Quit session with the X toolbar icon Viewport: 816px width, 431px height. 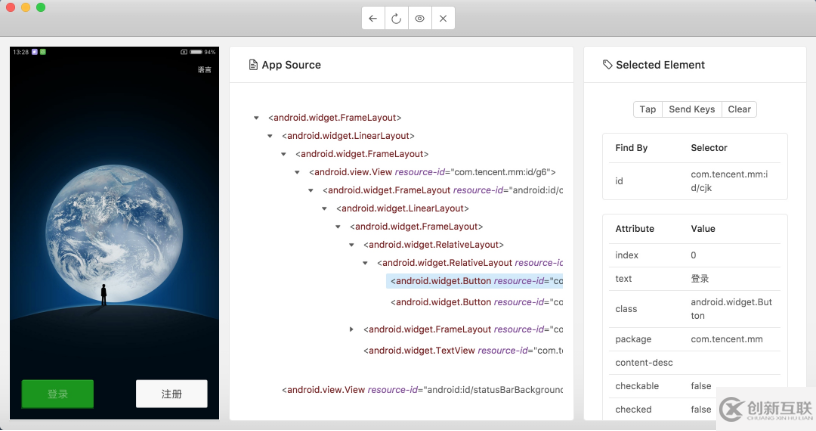(x=443, y=18)
